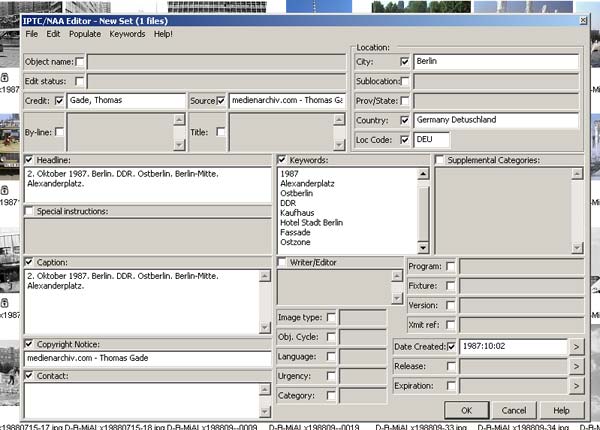Enable the Special instructions checkbox

(x=29, y=211)
